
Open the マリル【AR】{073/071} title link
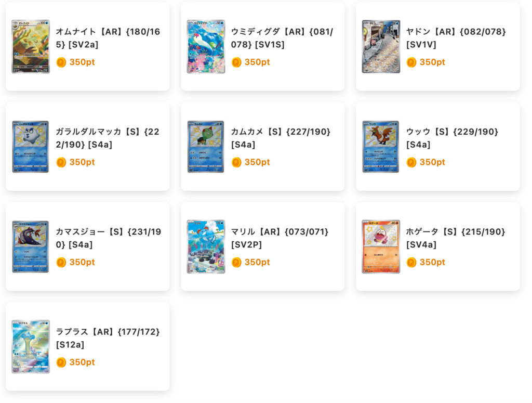[x=280, y=238]
